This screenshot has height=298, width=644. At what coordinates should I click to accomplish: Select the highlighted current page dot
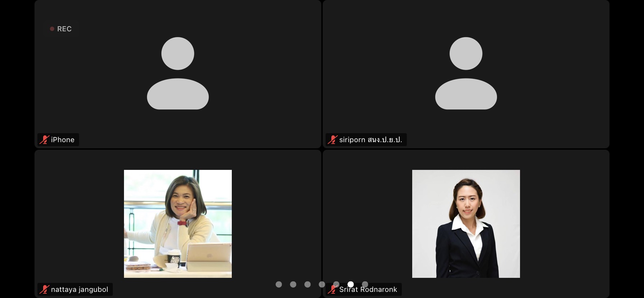(351, 284)
